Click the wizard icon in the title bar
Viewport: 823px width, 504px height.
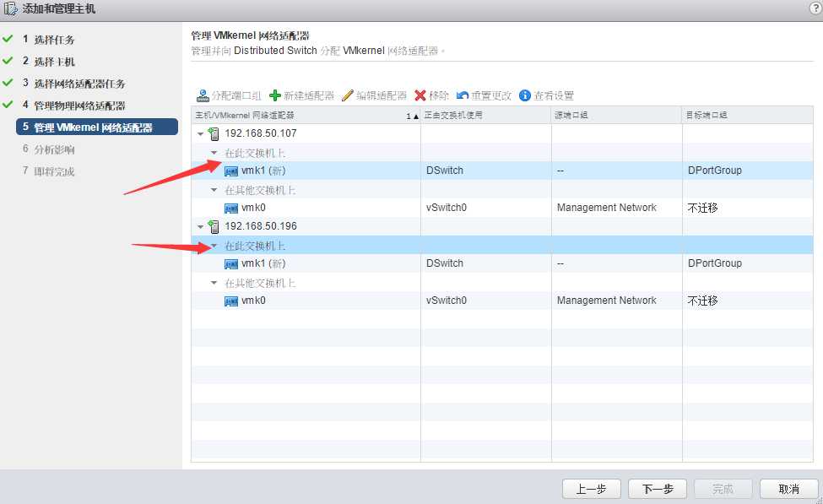coord(10,9)
